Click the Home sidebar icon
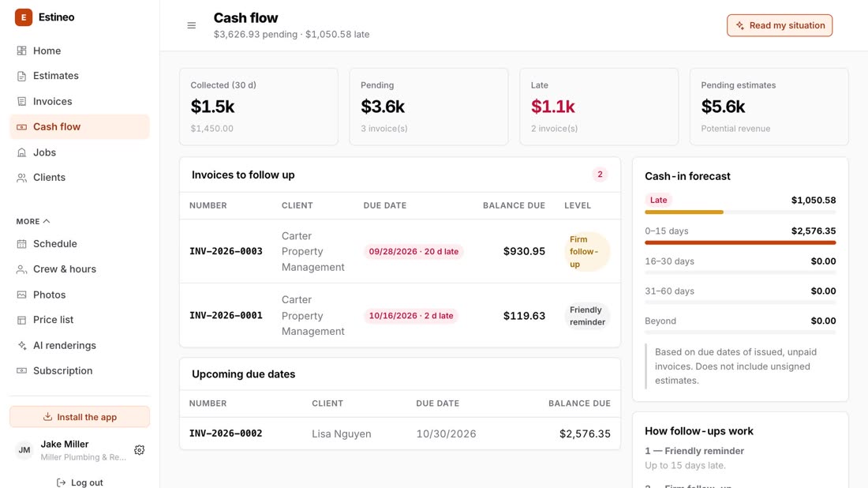 21,51
